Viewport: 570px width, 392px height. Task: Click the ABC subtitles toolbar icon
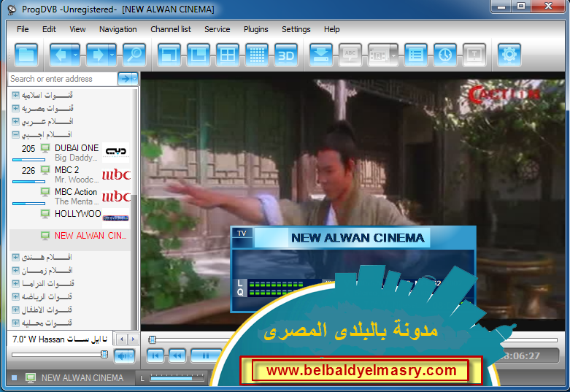tap(350, 55)
